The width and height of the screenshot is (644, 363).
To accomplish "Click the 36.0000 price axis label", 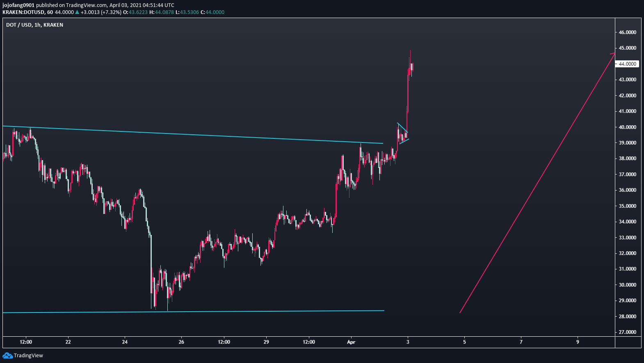I will [x=628, y=190].
